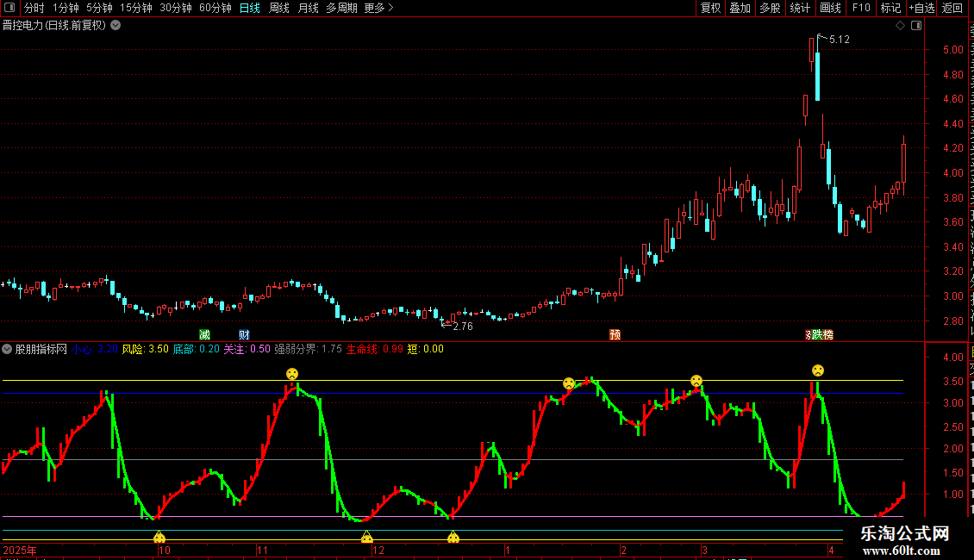
Task: Click the sad-face signal near late February
Action: pyautogui.click(x=696, y=381)
